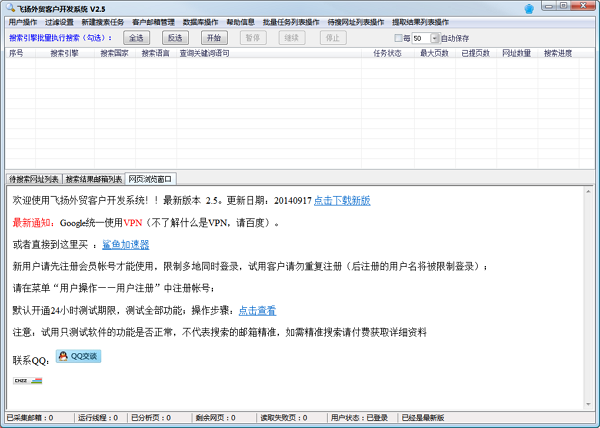This screenshot has width=600, height=428.
Task: Open the 待搜网址列表操作 menu
Action: (356, 22)
